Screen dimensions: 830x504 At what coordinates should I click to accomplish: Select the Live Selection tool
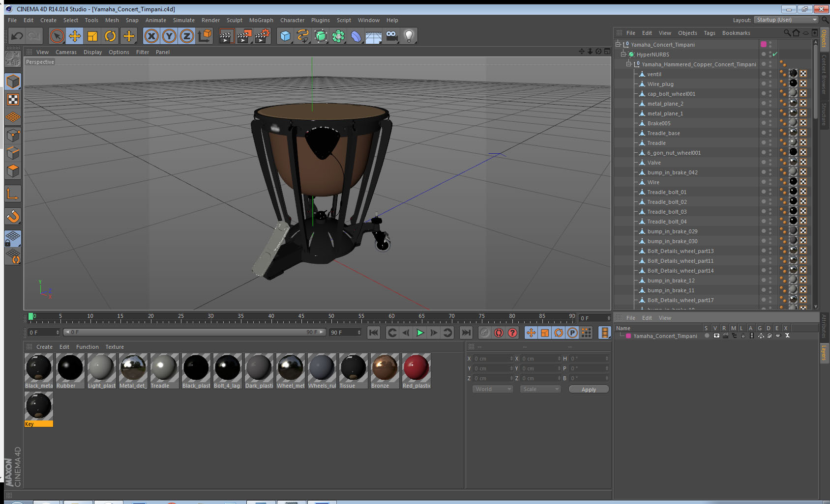click(57, 36)
